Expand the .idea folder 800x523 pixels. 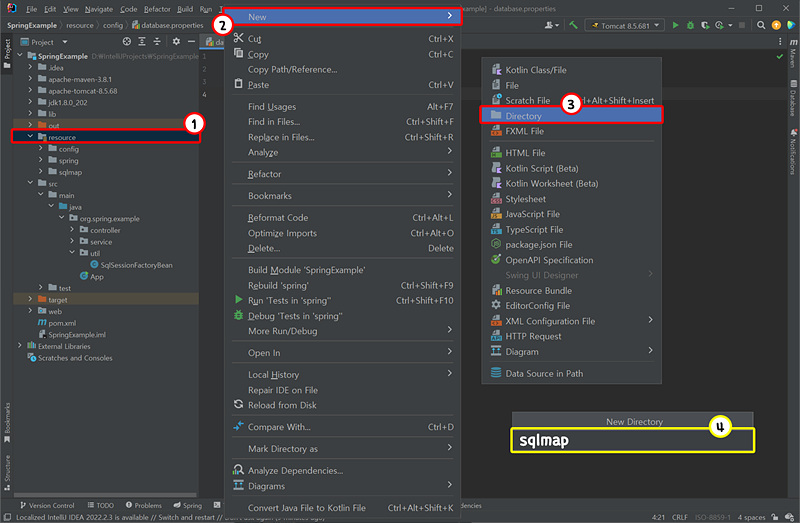[30, 67]
